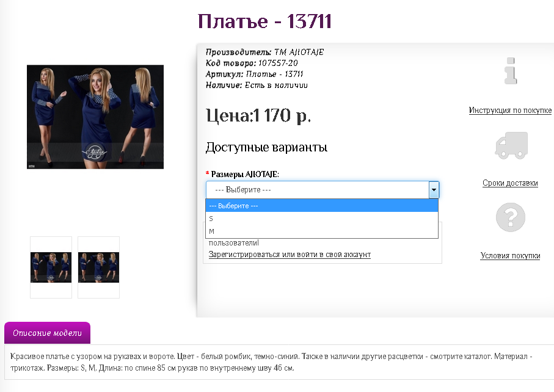Image resolution: width=554 pixels, height=392 pixels.
Task: Select size M from the dropdown list
Action: [322, 231]
